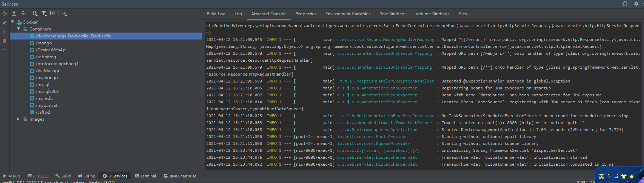Click the shirt skin icon in IME bar

coord(624,176)
